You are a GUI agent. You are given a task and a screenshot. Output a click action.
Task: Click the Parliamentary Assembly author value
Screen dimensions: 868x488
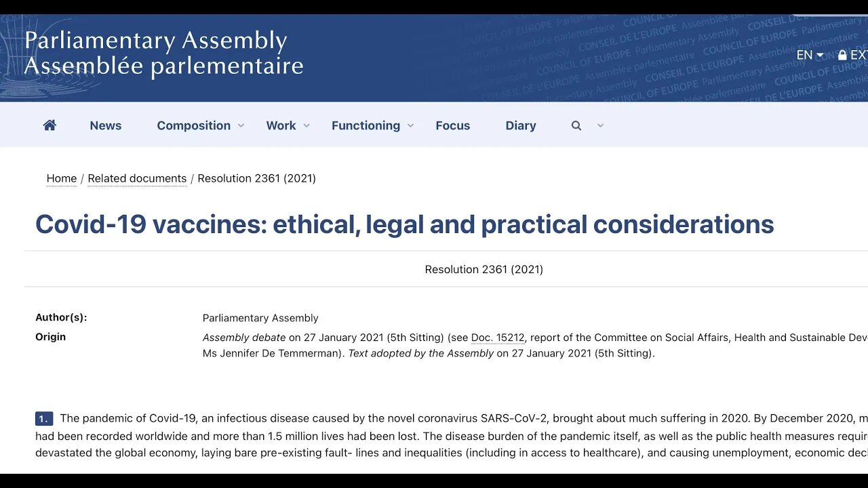(260, 318)
